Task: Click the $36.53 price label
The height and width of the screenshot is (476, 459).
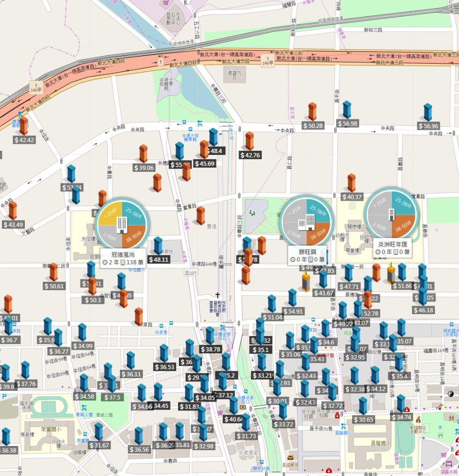Action: click(x=165, y=367)
